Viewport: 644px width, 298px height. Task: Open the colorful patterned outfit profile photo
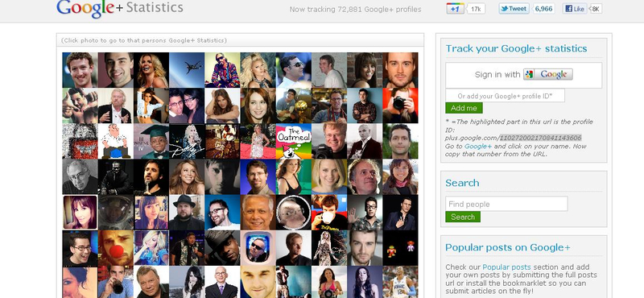click(x=222, y=70)
